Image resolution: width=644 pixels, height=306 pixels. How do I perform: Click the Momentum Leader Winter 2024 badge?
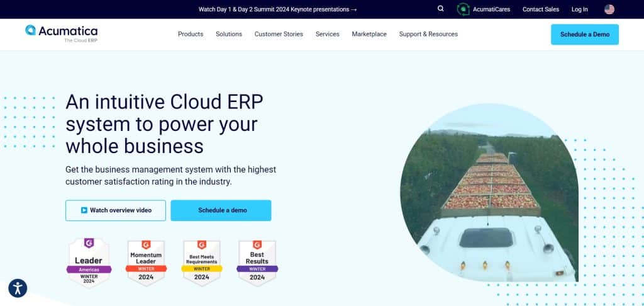(x=146, y=263)
